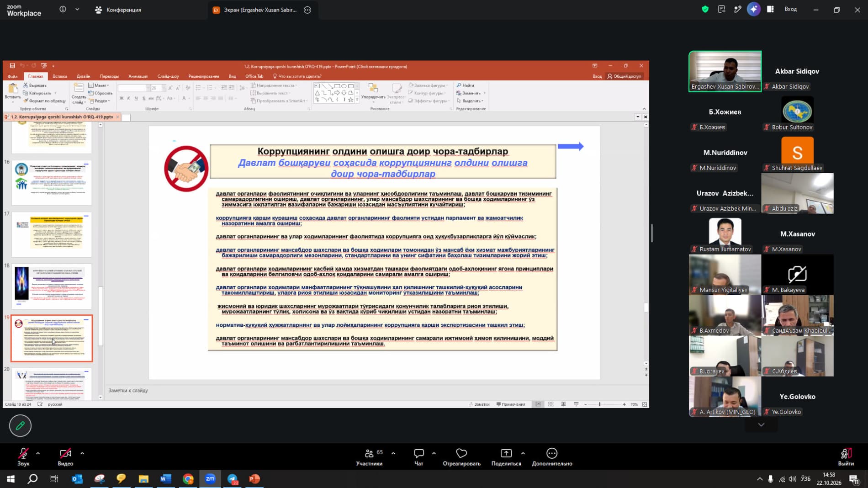This screenshot has width=868, height=488.
Task: Click the blue arrow shape on the slide
Action: click(571, 146)
